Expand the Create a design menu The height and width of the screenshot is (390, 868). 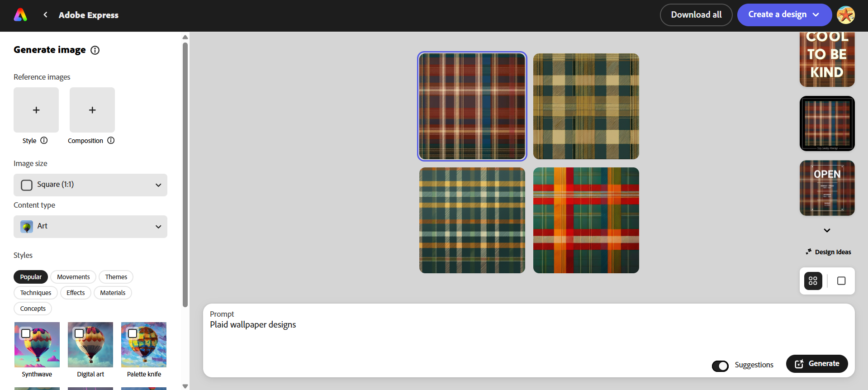pos(784,15)
